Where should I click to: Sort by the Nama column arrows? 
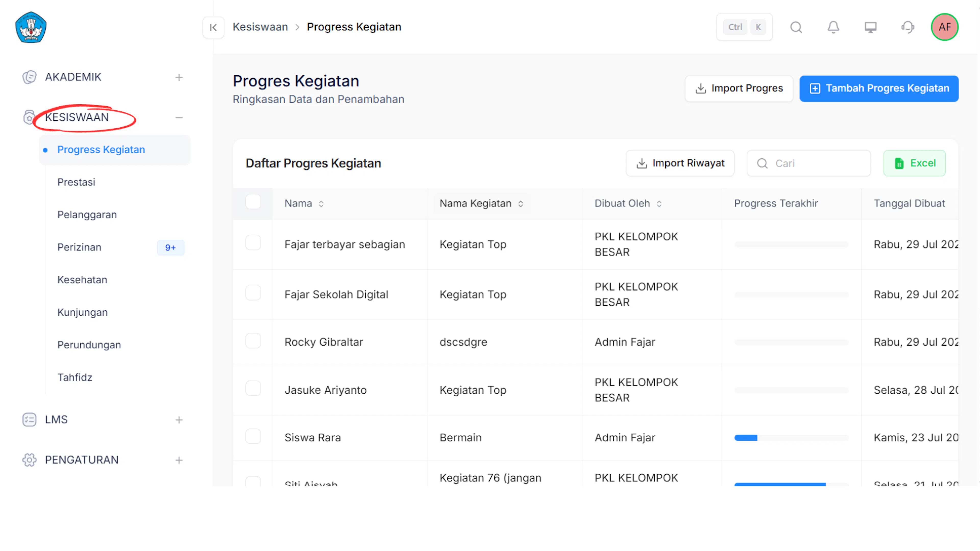point(321,204)
